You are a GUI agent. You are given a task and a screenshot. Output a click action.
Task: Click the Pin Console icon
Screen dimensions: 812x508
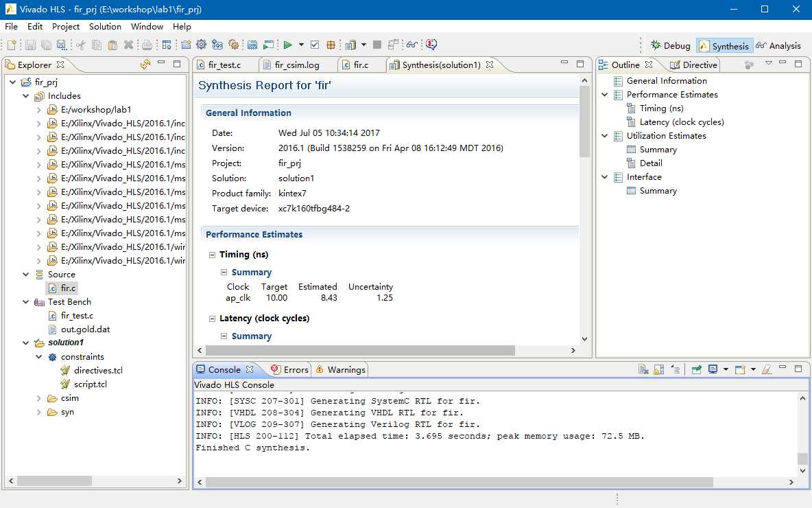pyautogui.click(x=696, y=369)
